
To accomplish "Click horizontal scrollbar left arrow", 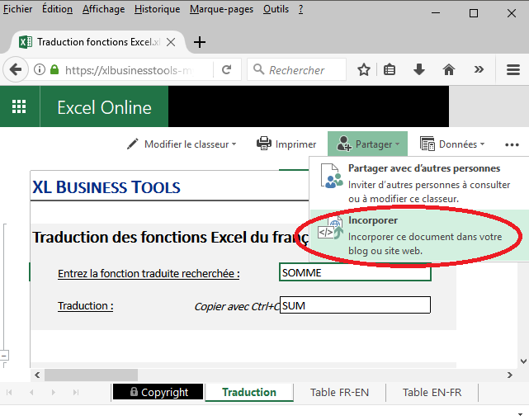I will [37, 375].
